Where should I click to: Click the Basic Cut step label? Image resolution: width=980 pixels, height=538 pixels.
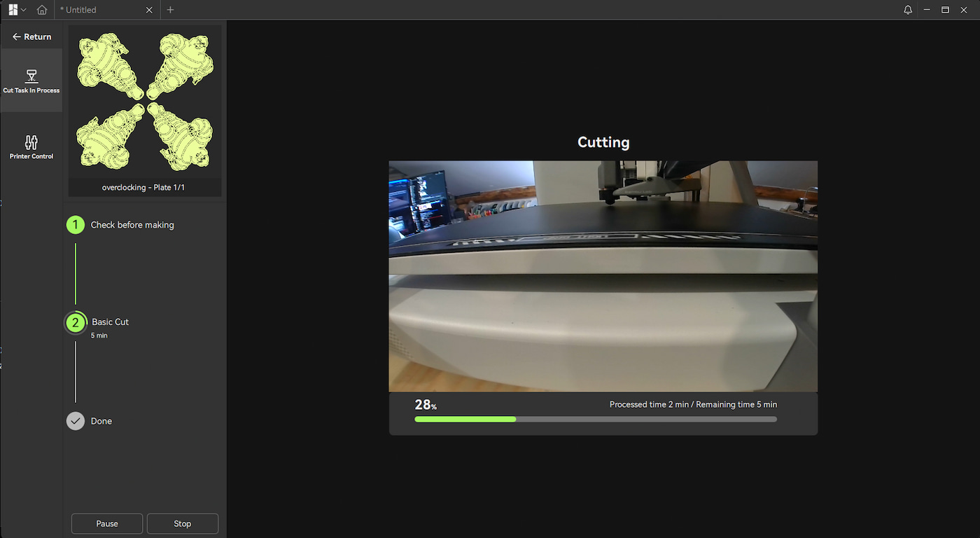[x=111, y=322]
